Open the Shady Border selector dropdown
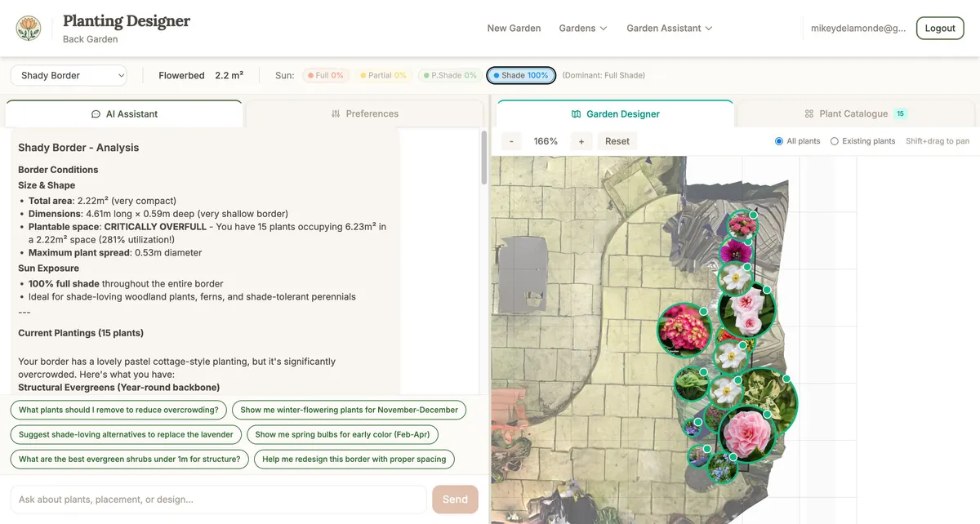This screenshot has width=980, height=524. (69, 74)
